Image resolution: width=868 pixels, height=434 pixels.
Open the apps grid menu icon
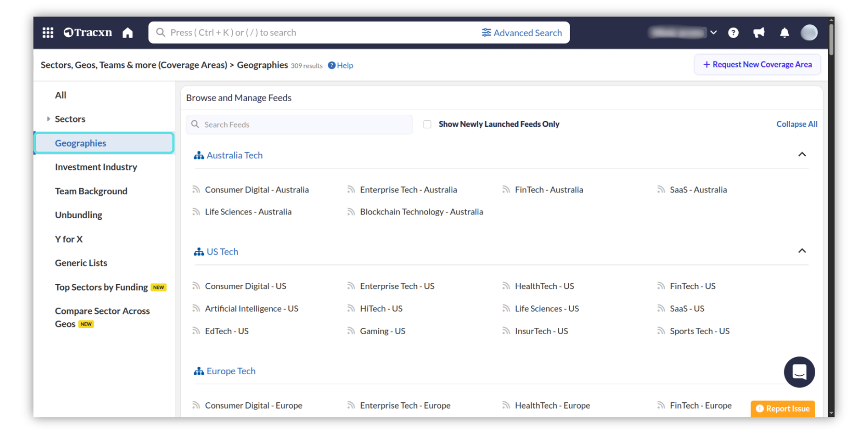click(x=48, y=33)
